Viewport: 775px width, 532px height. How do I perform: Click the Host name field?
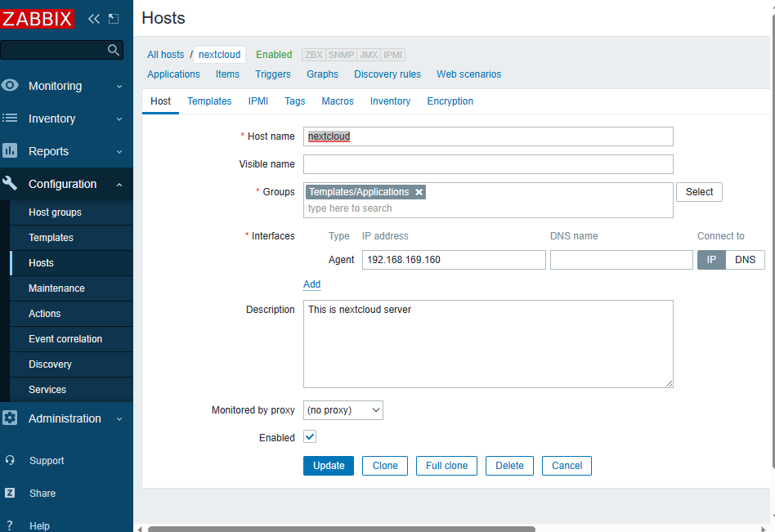click(x=488, y=136)
